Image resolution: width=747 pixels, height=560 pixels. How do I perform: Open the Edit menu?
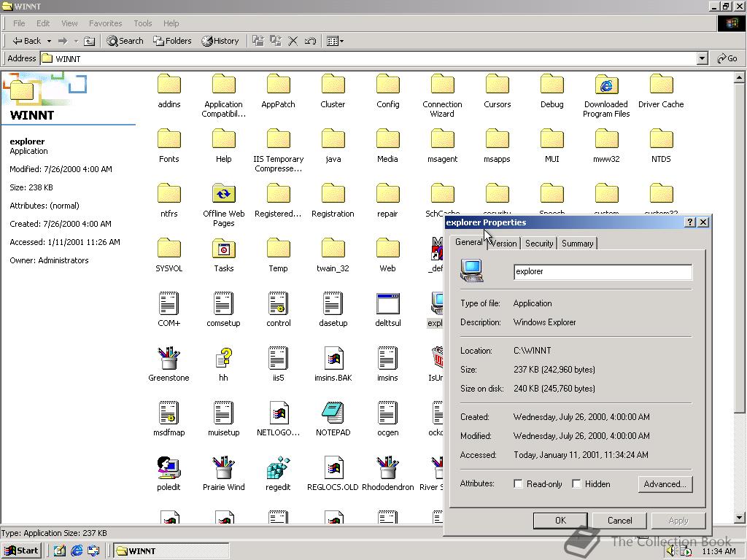click(x=43, y=23)
